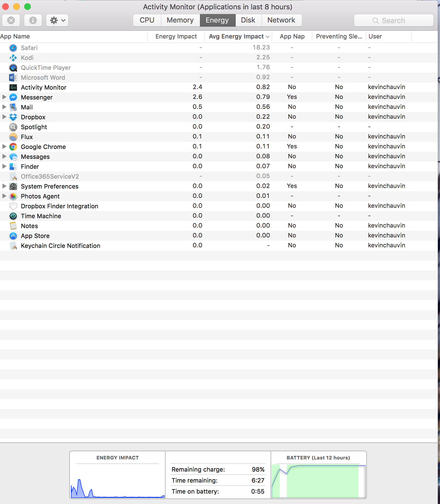Sort by App Name column
Viewport: 440px width, 504px height.
74,37
